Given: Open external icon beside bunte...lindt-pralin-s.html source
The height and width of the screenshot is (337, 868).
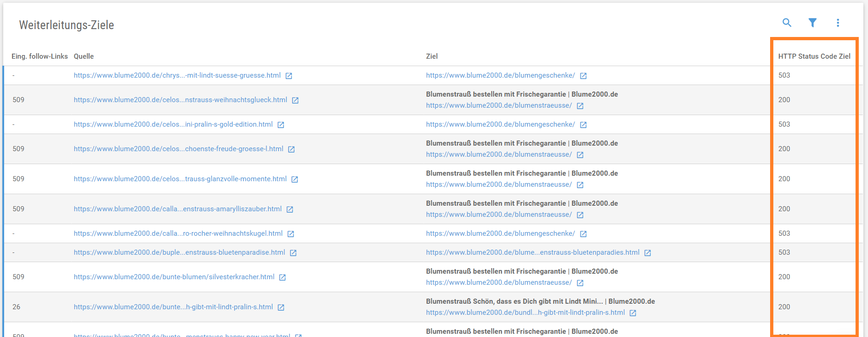Looking at the screenshot, I should (281, 307).
